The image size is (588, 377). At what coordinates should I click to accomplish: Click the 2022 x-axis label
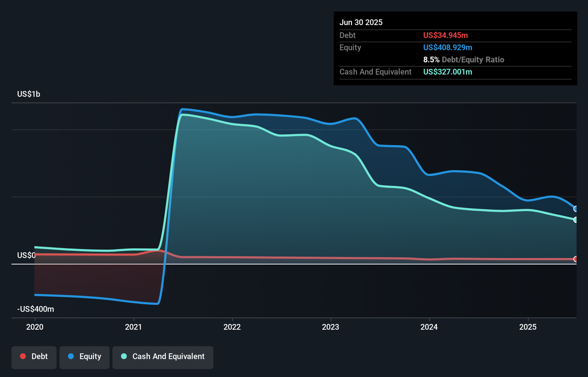click(x=232, y=327)
